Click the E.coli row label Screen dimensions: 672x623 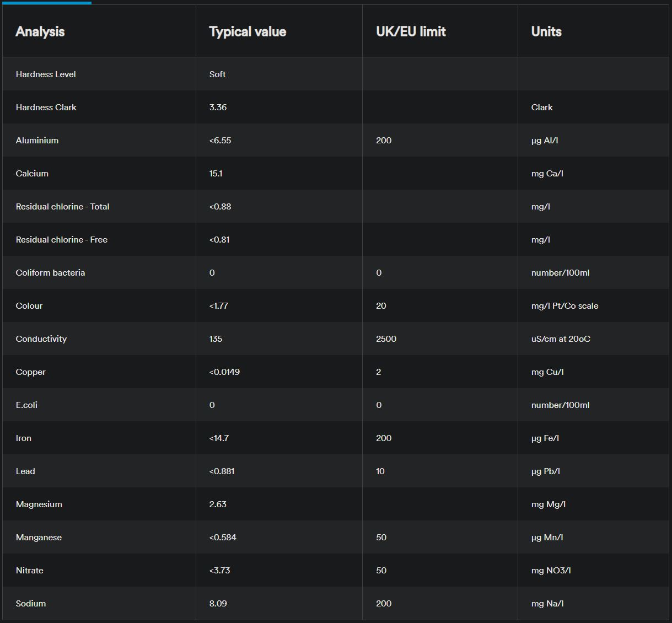click(x=26, y=405)
